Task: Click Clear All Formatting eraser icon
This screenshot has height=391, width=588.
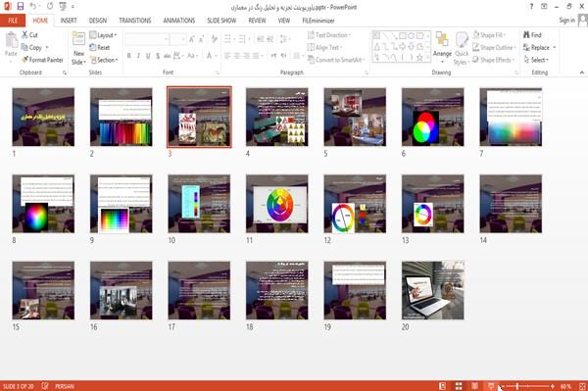Action: tap(214, 38)
